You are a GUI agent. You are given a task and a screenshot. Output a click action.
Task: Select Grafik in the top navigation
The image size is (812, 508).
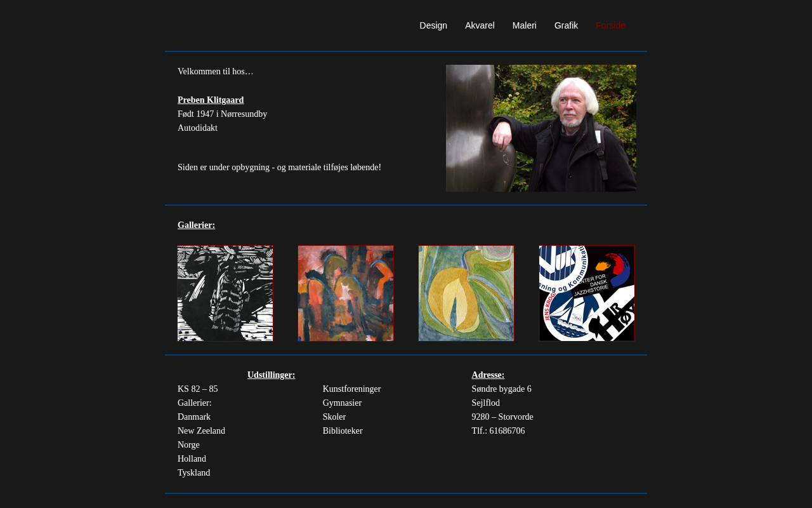pos(566,25)
